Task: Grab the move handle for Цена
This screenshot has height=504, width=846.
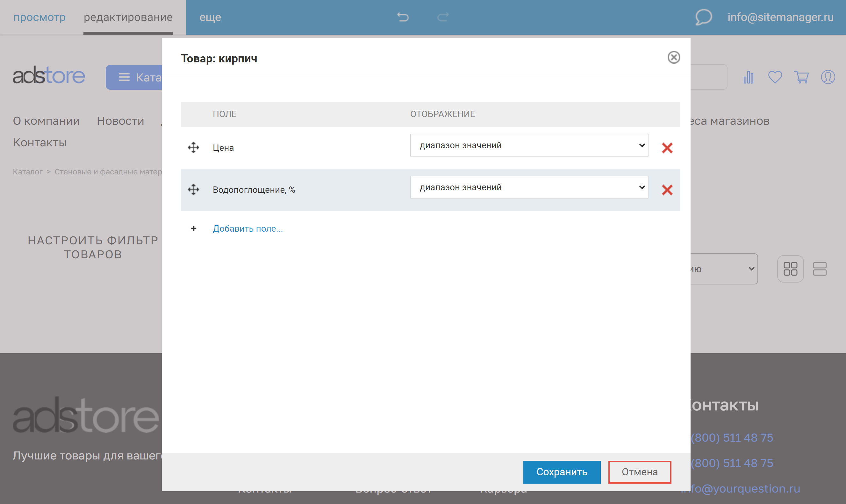Action: tap(193, 147)
